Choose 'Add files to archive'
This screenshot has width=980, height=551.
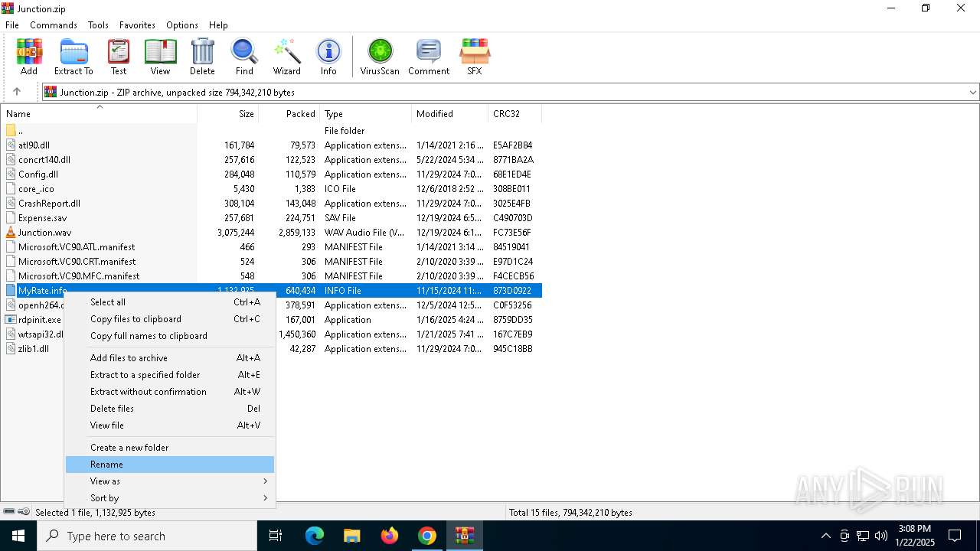(170, 358)
